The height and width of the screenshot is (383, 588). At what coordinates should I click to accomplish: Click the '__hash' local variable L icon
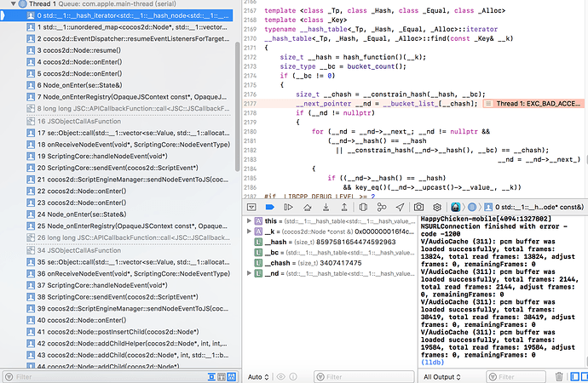258,242
